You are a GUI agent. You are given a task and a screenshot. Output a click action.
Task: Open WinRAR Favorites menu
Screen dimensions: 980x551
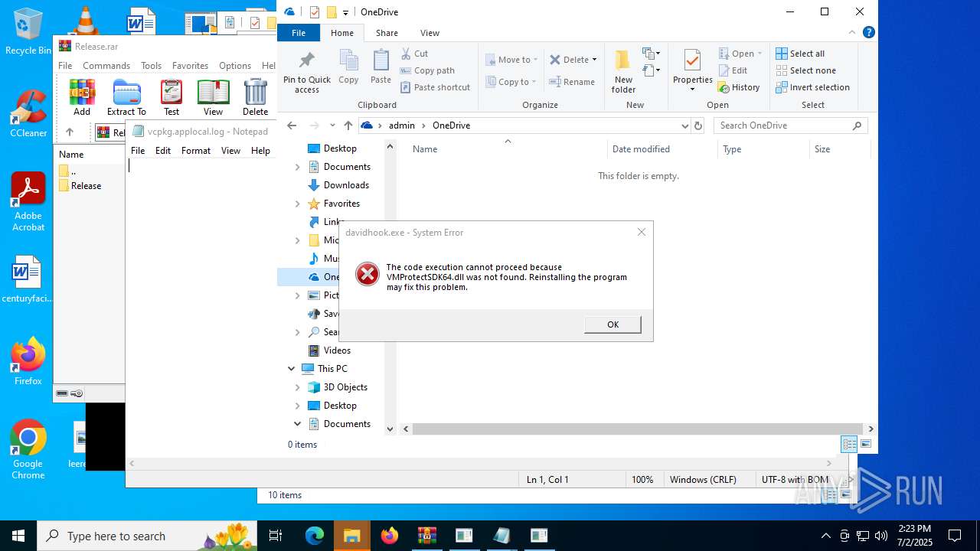click(190, 66)
